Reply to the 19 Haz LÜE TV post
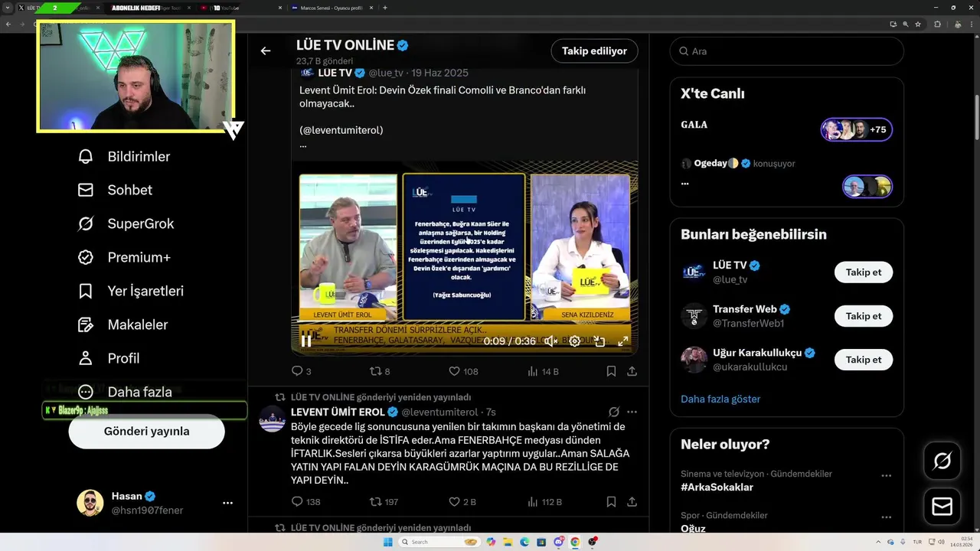The width and height of the screenshot is (980, 551). (301, 372)
